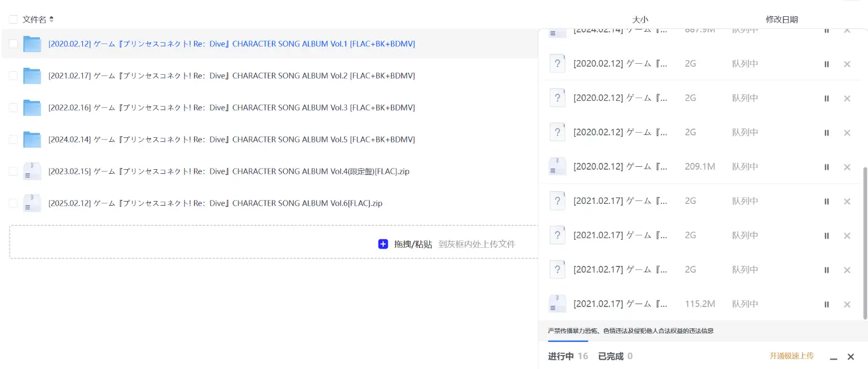This screenshot has width=868, height=369.
Task: Click the folder icon of the Vol.5 album
Action: 32,140
